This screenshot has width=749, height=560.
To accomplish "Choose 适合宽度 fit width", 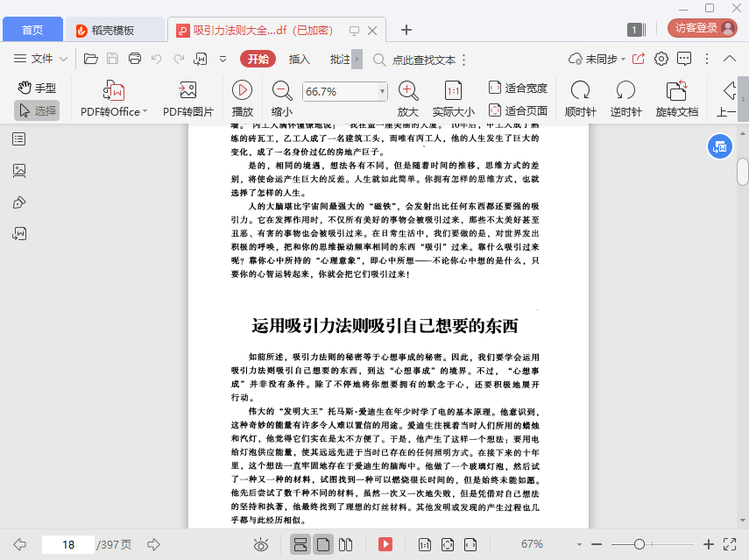I will pos(518,88).
